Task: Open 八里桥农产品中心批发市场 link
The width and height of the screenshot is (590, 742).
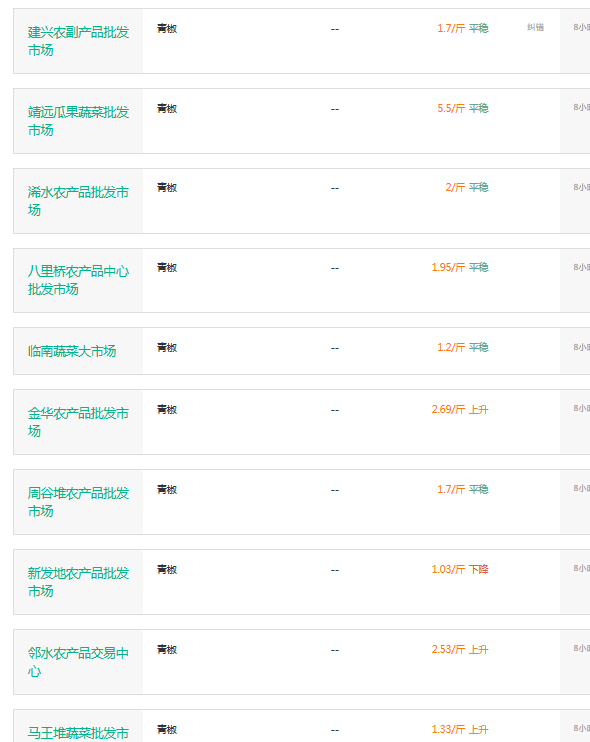Action: (x=78, y=280)
